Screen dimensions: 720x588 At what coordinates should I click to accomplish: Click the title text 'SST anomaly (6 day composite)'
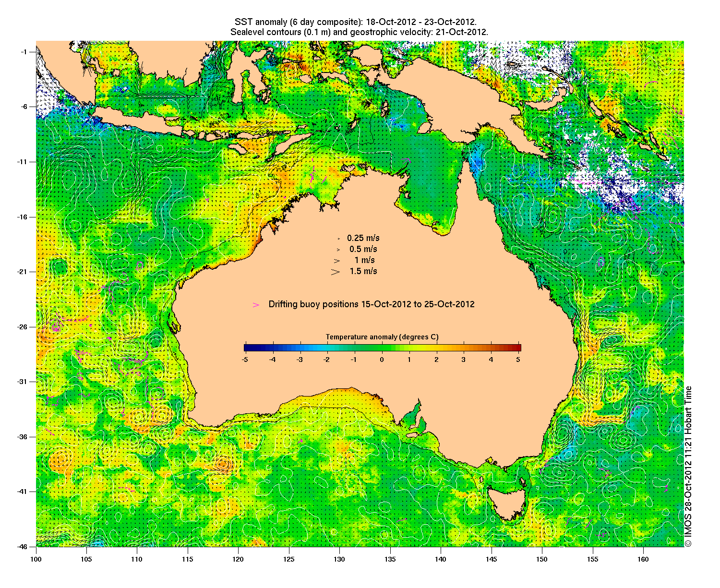click(x=298, y=22)
